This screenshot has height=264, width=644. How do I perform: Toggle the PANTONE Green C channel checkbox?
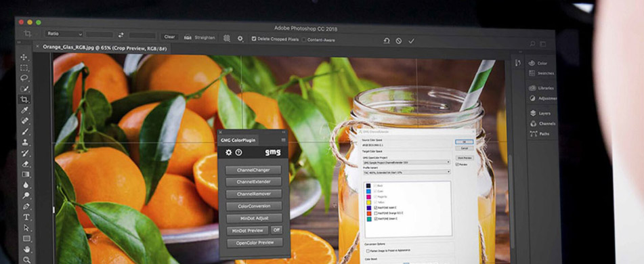pos(377,219)
